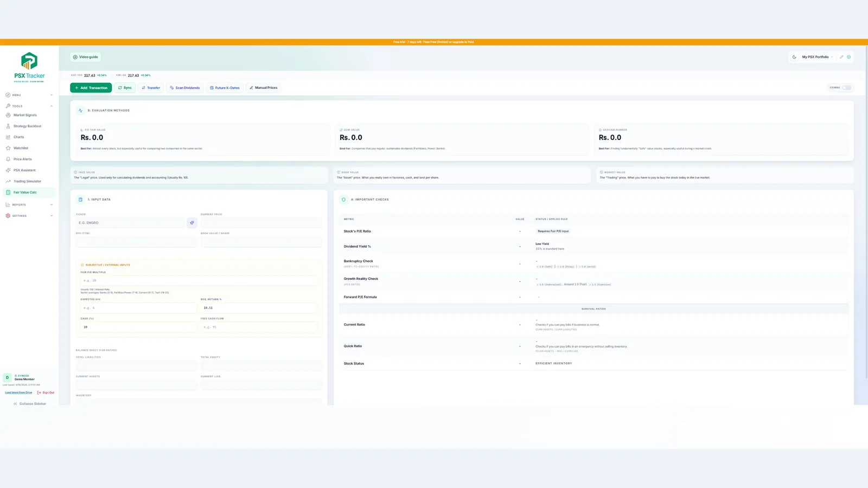This screenshot has height=488, width=868.
Task: Click the Market Signals sidebar icon
Action: tap(8, 115)
